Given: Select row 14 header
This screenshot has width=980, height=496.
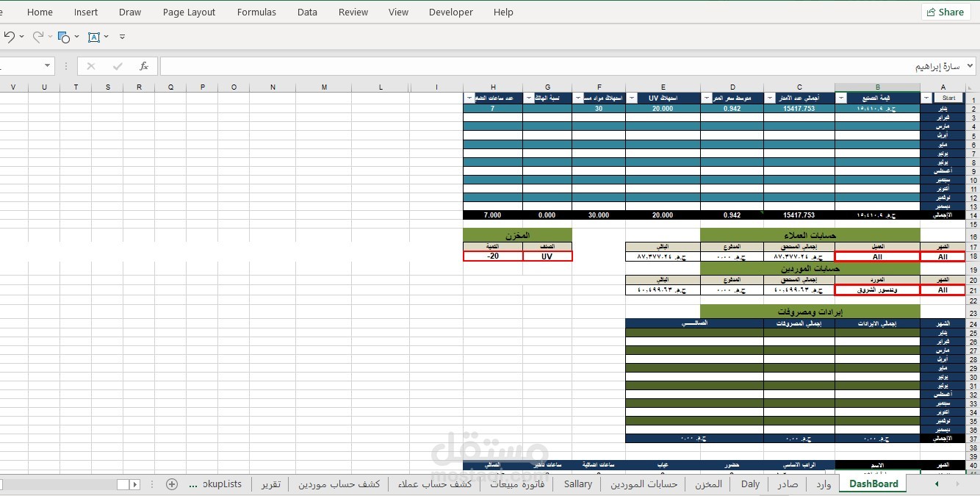Looking at the screenshot, I should (972, 215).
